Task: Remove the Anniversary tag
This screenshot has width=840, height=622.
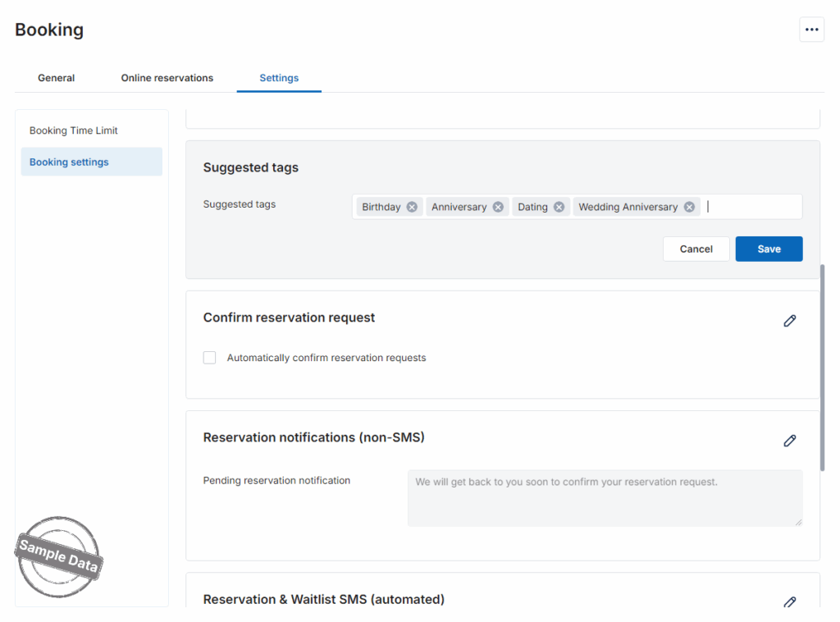Action: point(498,207)
